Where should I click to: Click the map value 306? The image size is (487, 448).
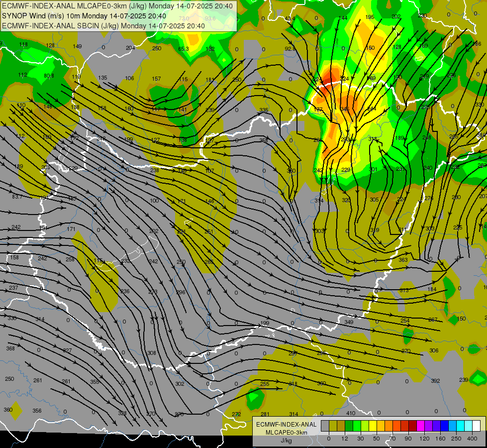tap(434, 350)
